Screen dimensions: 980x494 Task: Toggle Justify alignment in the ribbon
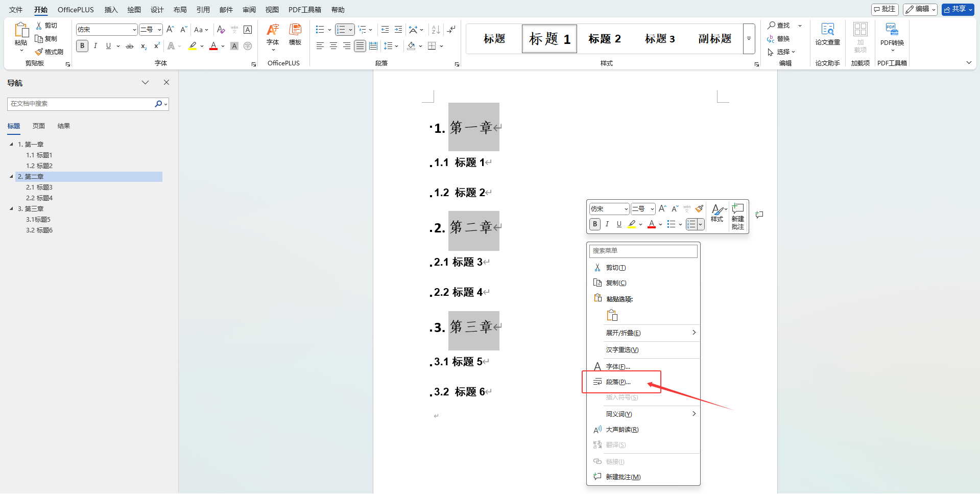pyautogui.click(x=360, y=46)
